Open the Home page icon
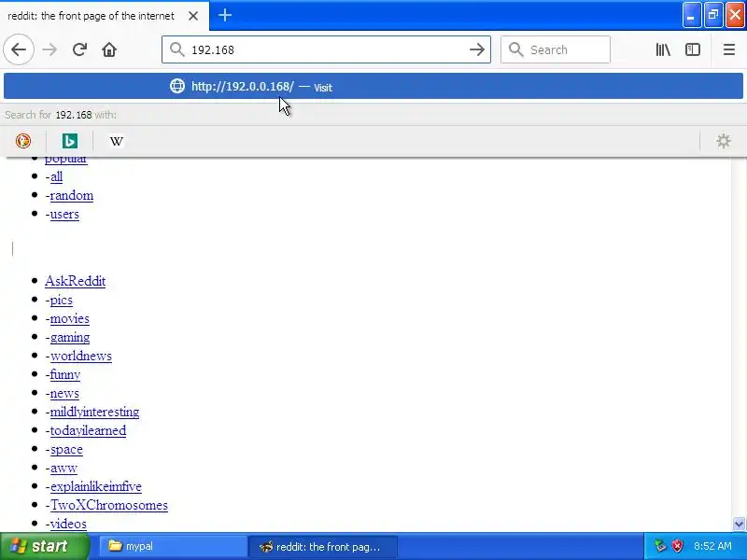Screen dimensions: 747x560 [109, 49]
